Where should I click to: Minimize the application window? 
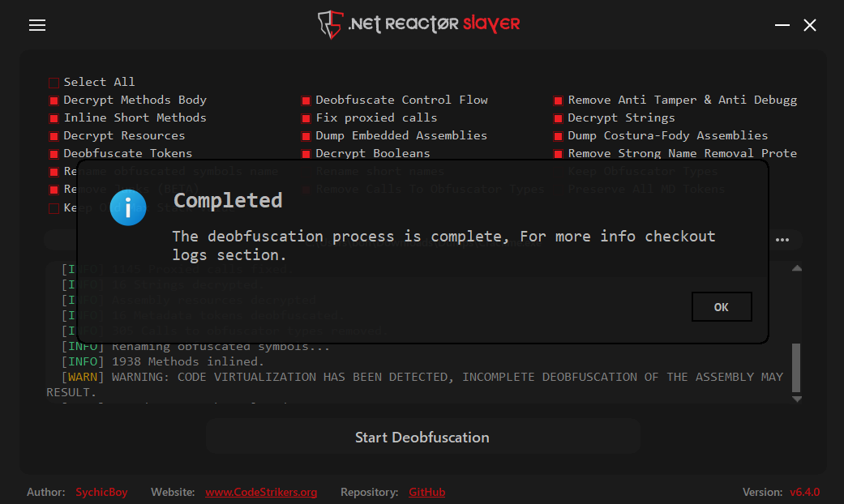[x=782, y=26]
